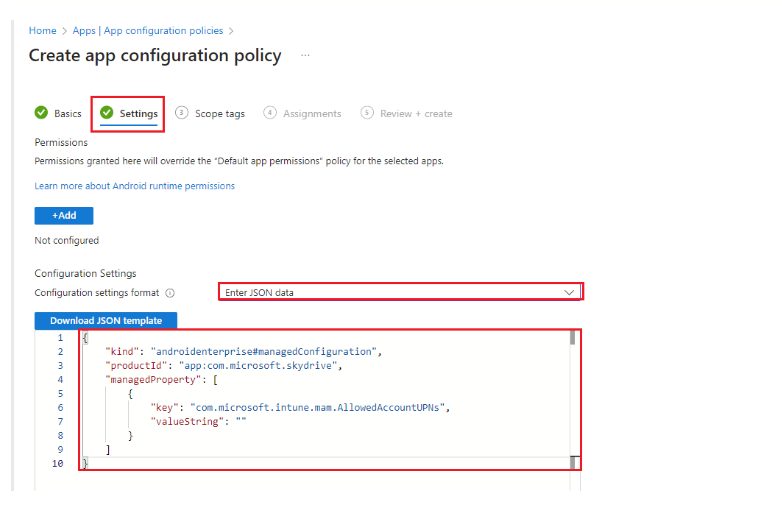Navigate to Home breadcrumb link

pos(42,31)
